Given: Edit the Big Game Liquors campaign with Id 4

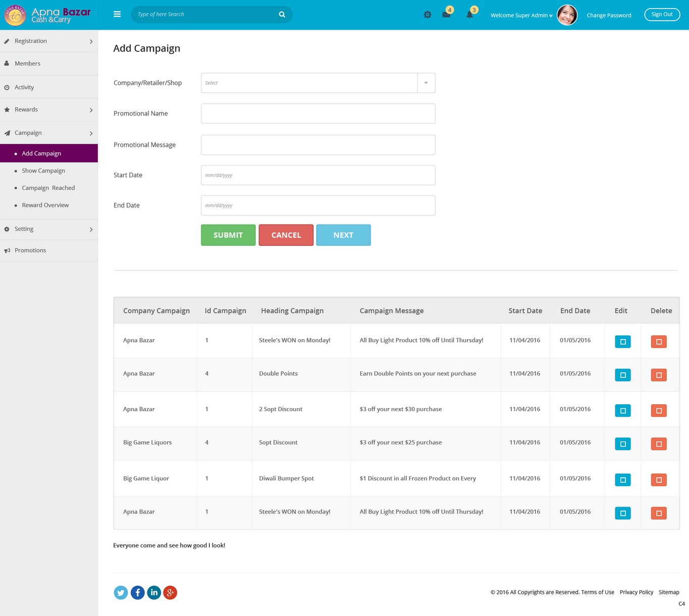Looking at the screenshot, I should pos(623,444).
